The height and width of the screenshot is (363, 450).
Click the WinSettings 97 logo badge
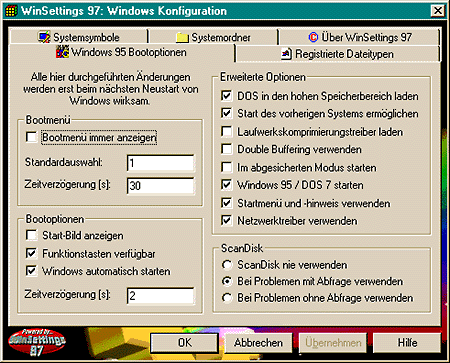37,342
